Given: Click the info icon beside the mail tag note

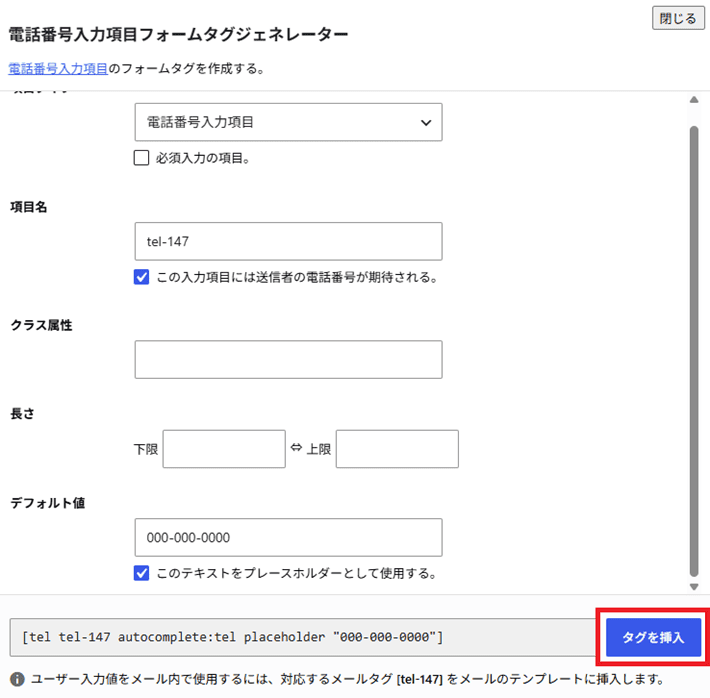Looking at the screenshot, I should tap(17, 679).
